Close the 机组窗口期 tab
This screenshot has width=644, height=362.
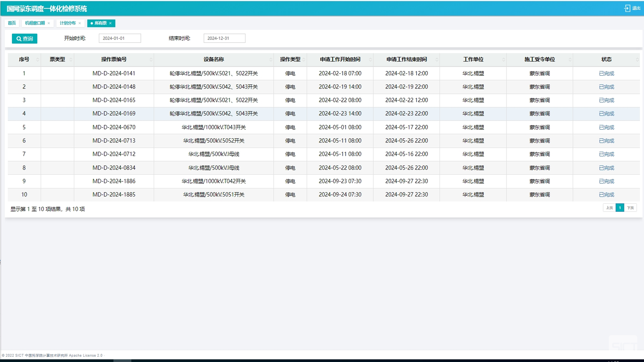pyautogui.click(x=49, y=23)
